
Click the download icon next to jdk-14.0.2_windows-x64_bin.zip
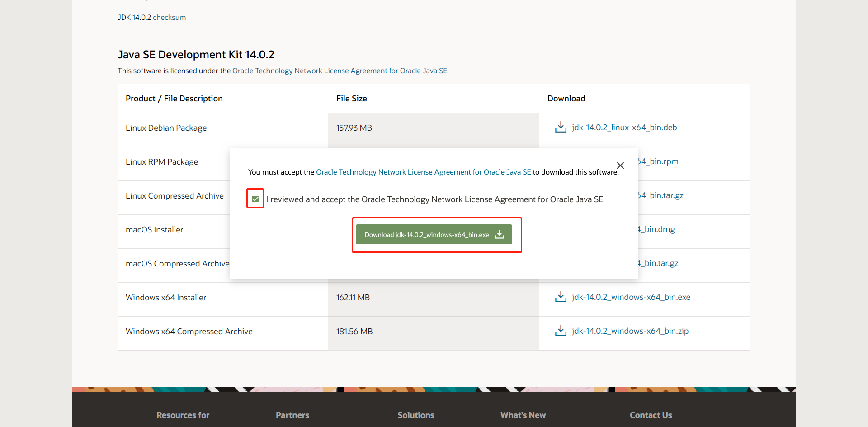click(x=561, y=331)
